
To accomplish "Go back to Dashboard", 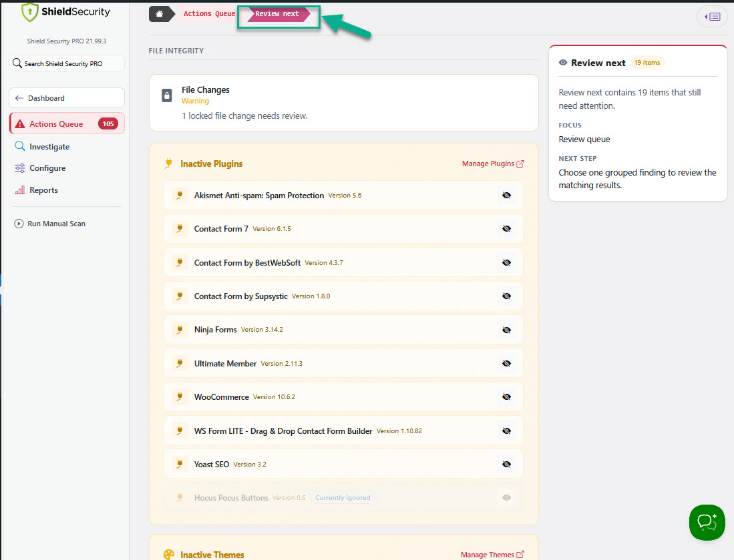I will click(67, 97).
